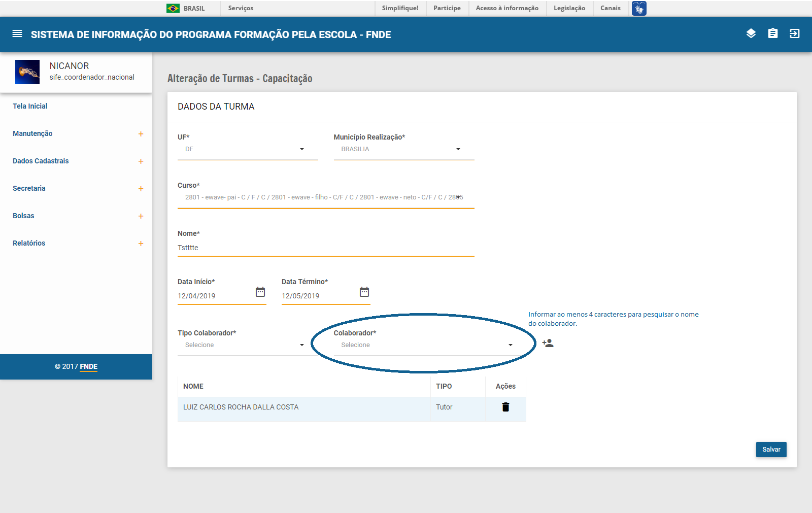This screenshot has width=812, height=513.
Task: Open the Dados Cadastrais menu item
Action: point(41,161)
